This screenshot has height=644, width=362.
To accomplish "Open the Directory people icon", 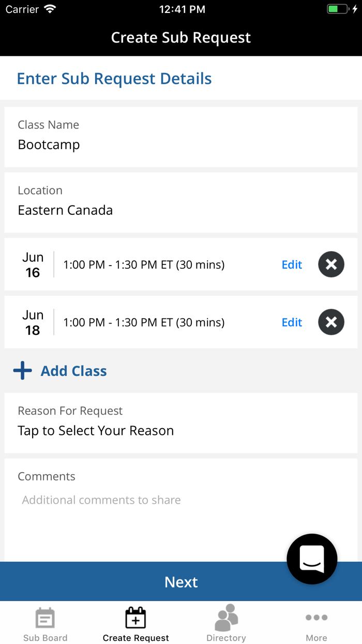I will [x=226, y=617].
